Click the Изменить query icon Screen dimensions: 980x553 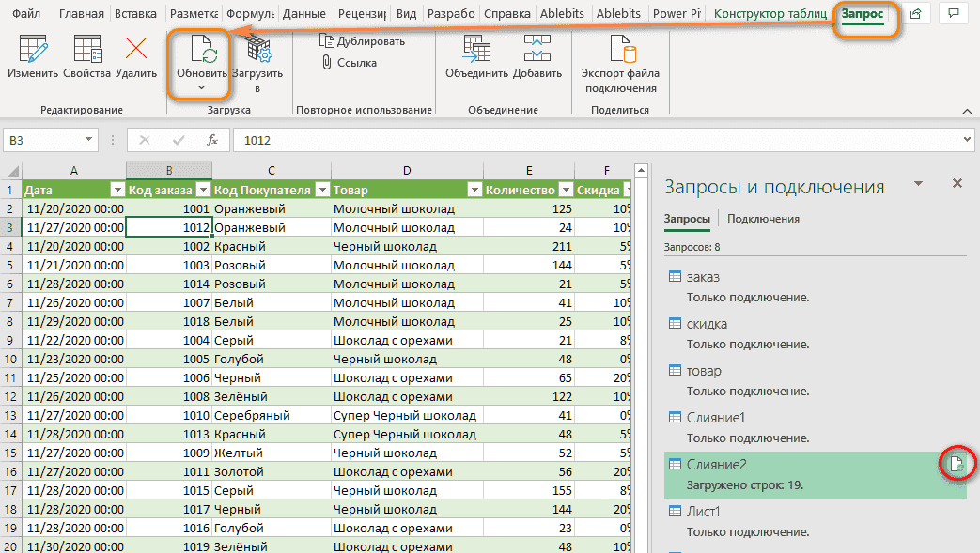point(34,50)
